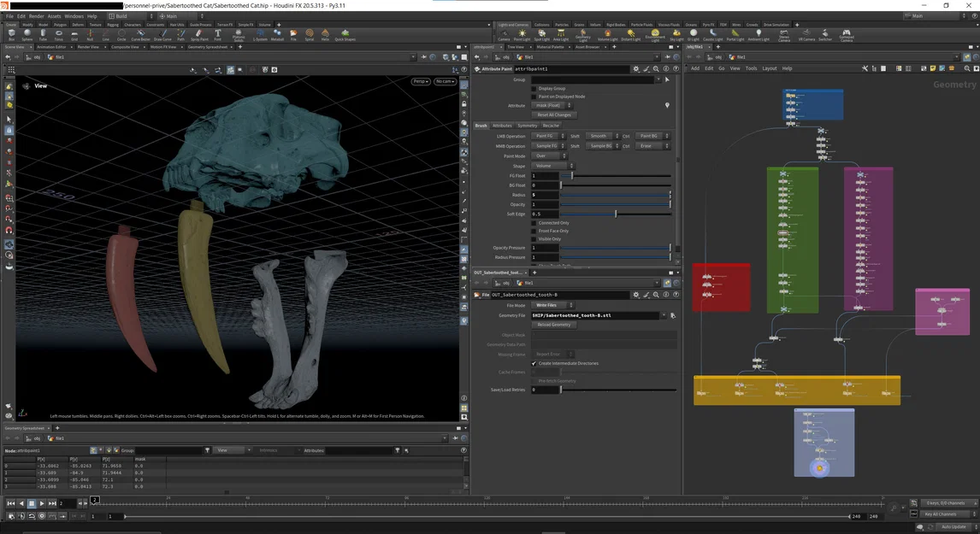Screen dimensions: 980x534
Task: Click the Play forward button in timeline
Action: (x=42, y=503)
